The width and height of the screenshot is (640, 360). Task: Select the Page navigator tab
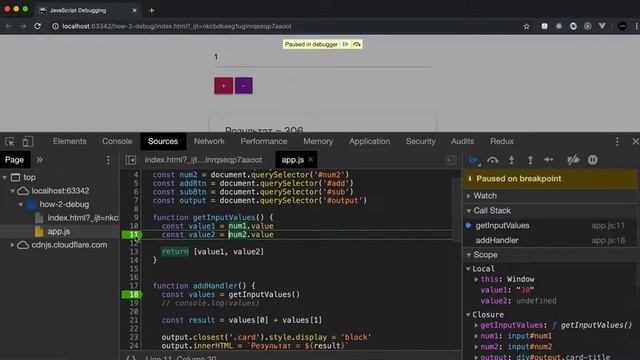pyautogui.click(x=15, y=160)
